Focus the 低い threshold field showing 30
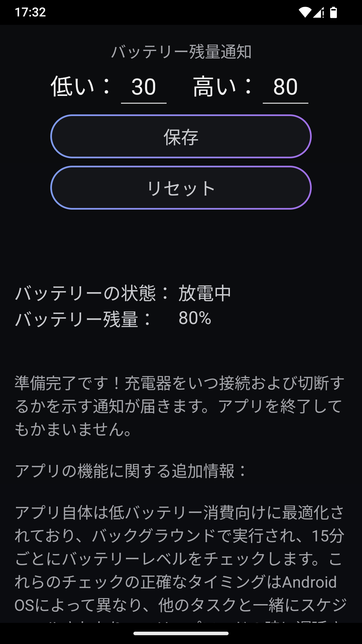 [x=144, y=87]
